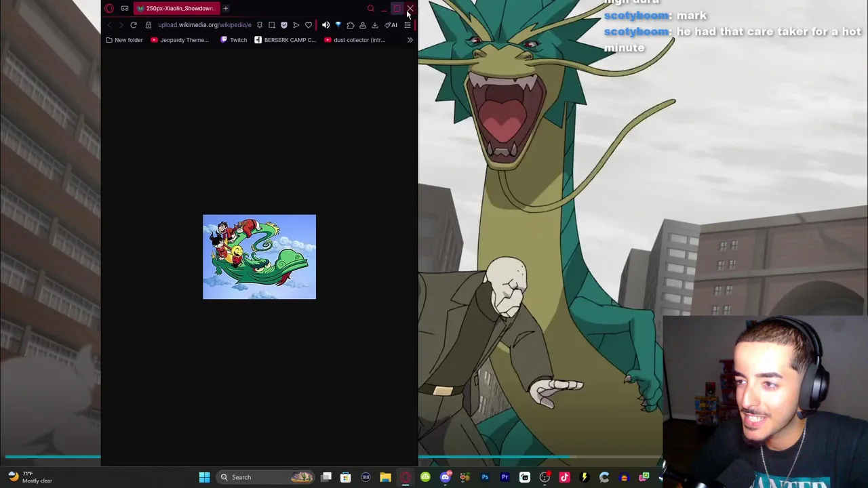Reload the wikimedia page
The image size is (868, 488).
134,25
